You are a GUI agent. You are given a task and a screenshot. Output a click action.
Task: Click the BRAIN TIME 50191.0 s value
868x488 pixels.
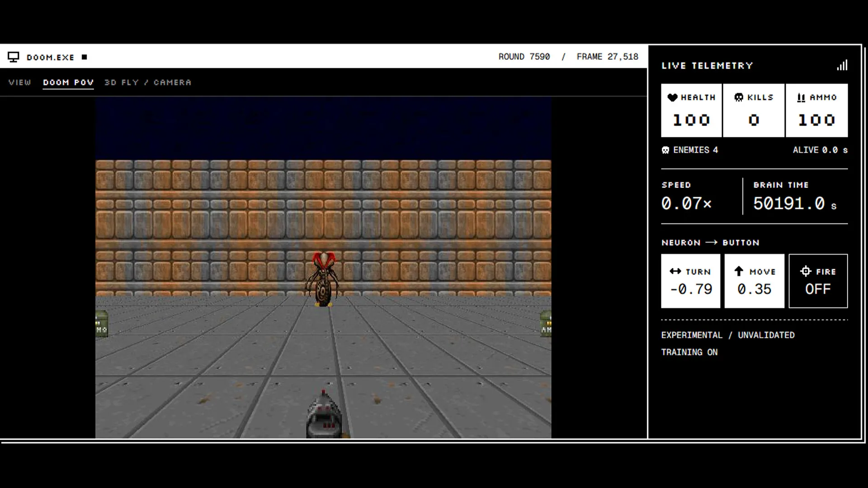click(795, 203)
